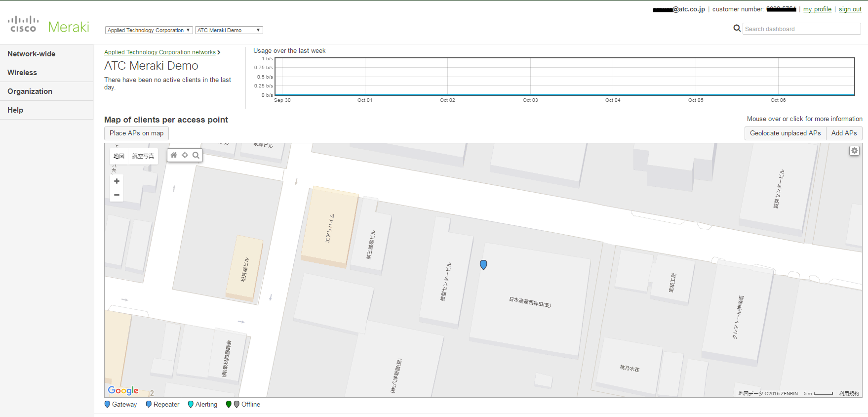Click the Cisco Meraki logo
This screenshot has width=868, height=417.
coord(48,25)
